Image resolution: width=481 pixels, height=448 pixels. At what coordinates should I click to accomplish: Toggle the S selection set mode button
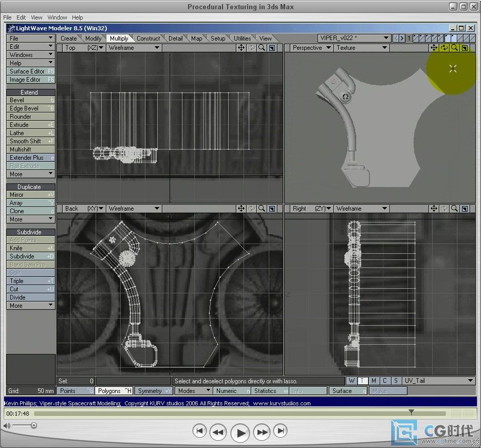click(396, 381)
